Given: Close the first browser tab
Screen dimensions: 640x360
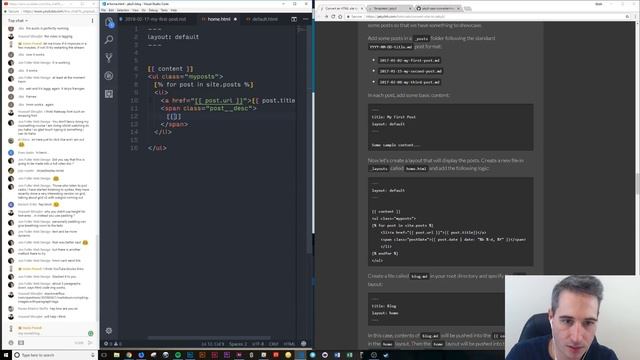Looking at the screenshot, I should (x=362, y=8).
